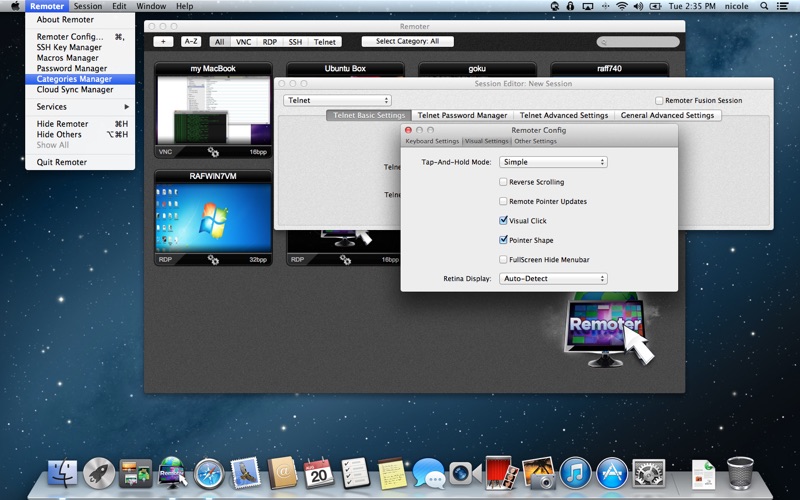Open Launchpad rocket icon in dock
800x500 pixels.
[x=99, y=473]
